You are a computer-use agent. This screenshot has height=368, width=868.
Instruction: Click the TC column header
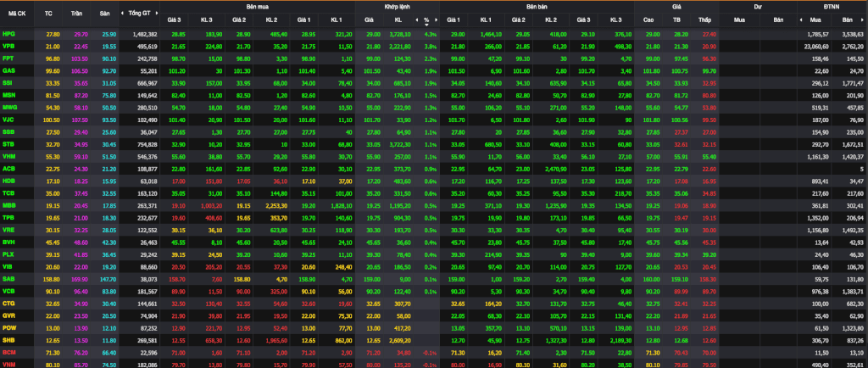click(x=48, y=13)
